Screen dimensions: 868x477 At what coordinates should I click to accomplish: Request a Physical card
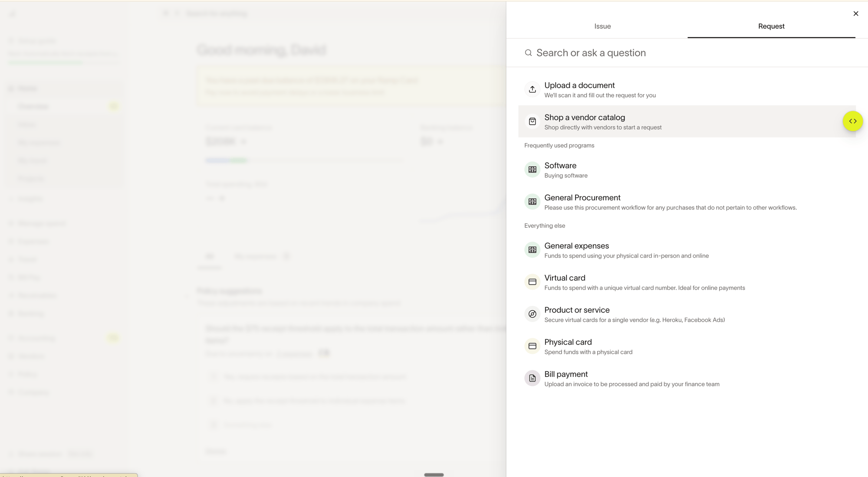coord(687,346)
